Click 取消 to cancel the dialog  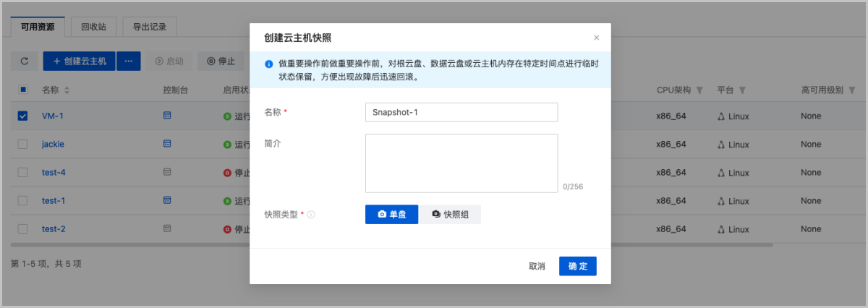[537, 266]
